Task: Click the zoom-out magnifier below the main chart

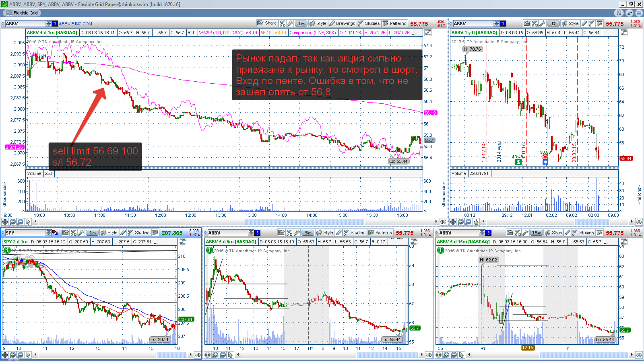Action: 20,222
